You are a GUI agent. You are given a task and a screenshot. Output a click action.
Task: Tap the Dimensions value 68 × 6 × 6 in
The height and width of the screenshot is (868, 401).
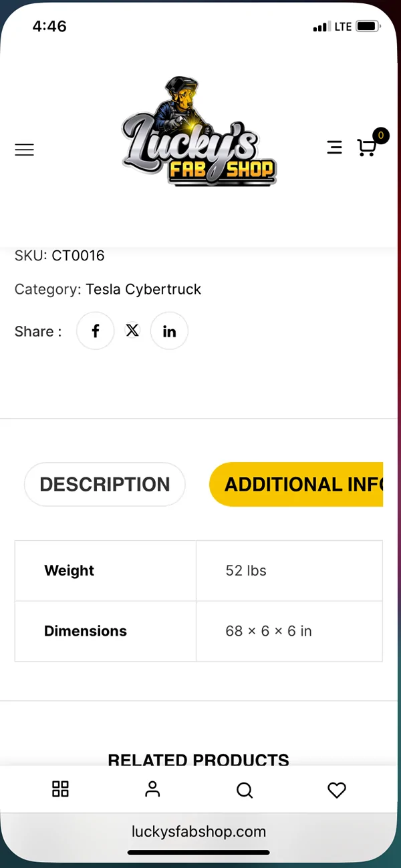click(269, 631)
